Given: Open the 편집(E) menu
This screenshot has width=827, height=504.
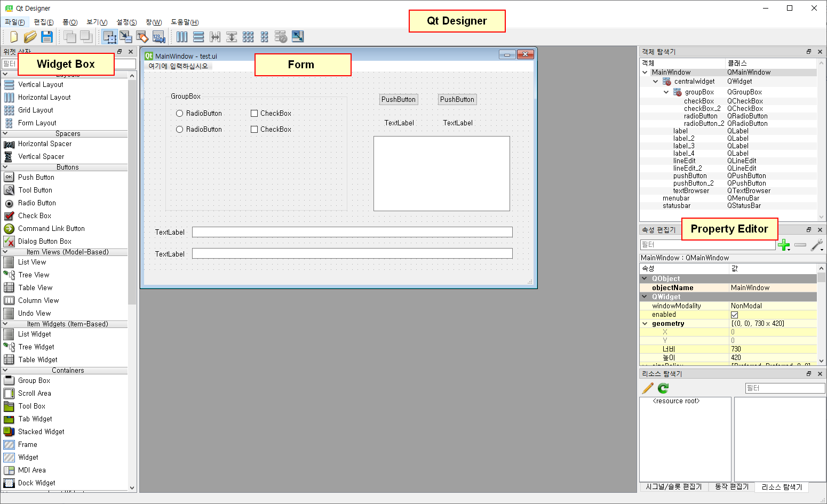Looking at the screenshot, I should (43, 22).
